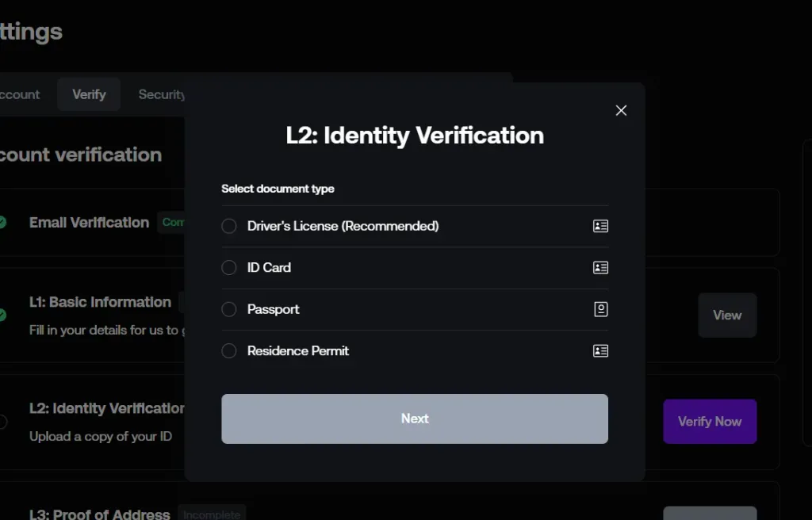The image size is (812, 520).
Task: Click the ID Card document icon
Action: [600, 267]
